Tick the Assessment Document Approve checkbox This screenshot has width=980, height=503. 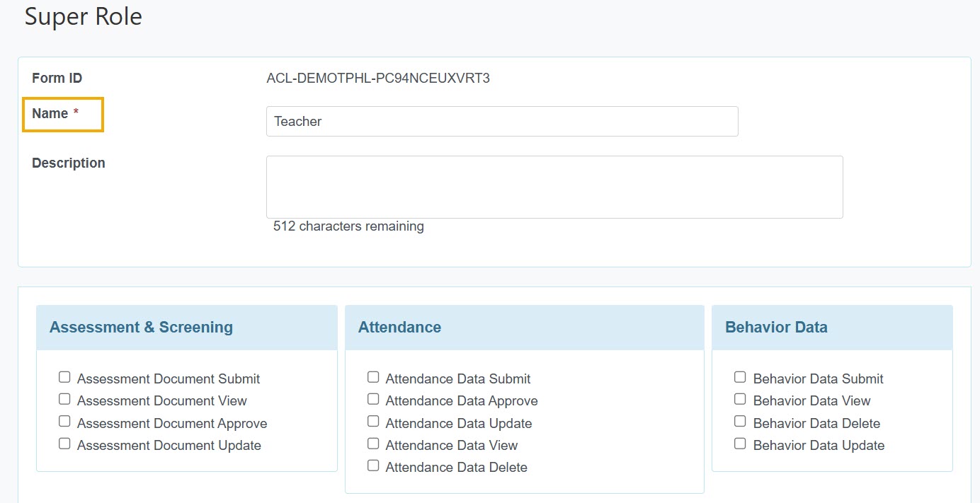point(64,422)
